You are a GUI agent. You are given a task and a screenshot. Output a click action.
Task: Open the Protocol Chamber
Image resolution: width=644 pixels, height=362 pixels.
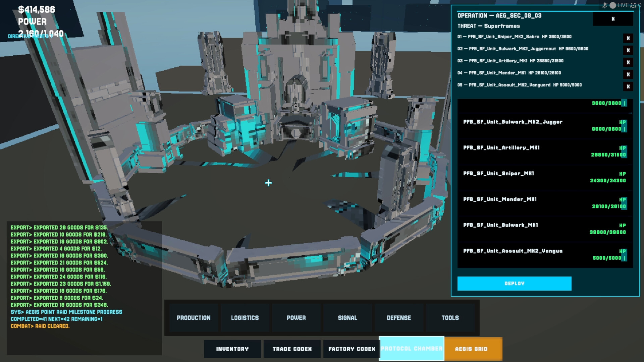pyautogui.click(x=412, y=349)
